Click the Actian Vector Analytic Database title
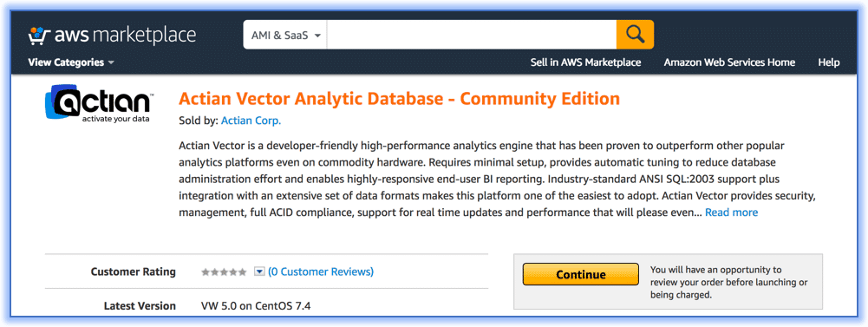This screenshot has width=868, height=327. [x=399, y=99]
